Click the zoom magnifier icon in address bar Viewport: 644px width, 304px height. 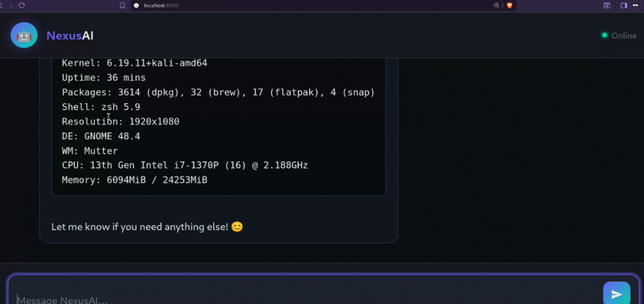coord(496,5)
